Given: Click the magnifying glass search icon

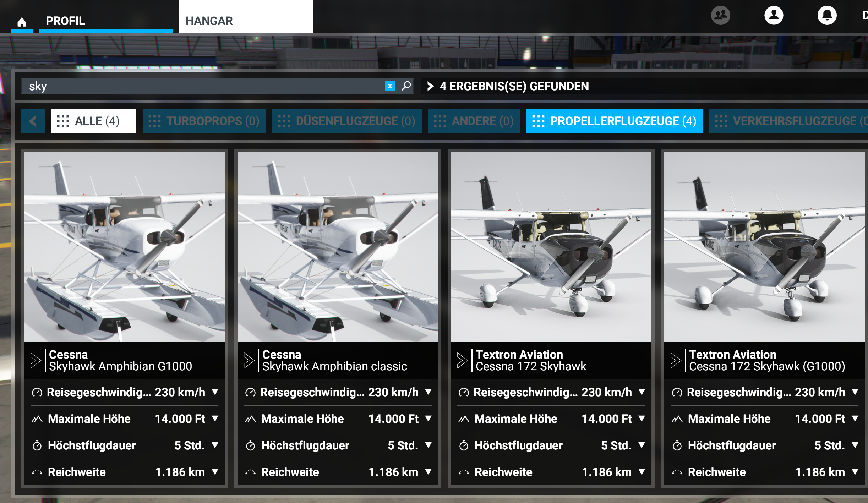Looking at the screenshot, I should click(406, 86).
